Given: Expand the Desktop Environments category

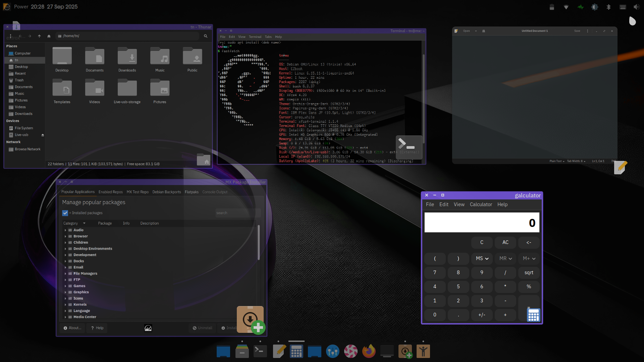Looking at the screenshot, I should (65, 249).
